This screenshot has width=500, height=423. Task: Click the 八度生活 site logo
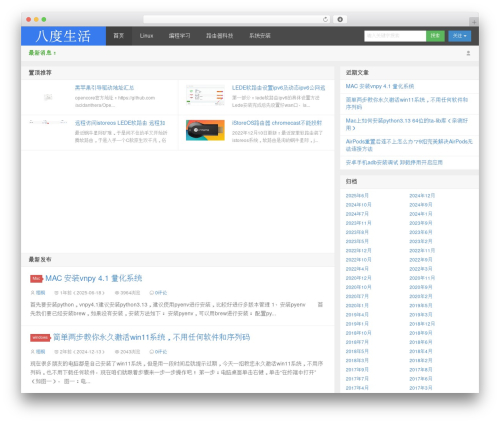(63, 36)
